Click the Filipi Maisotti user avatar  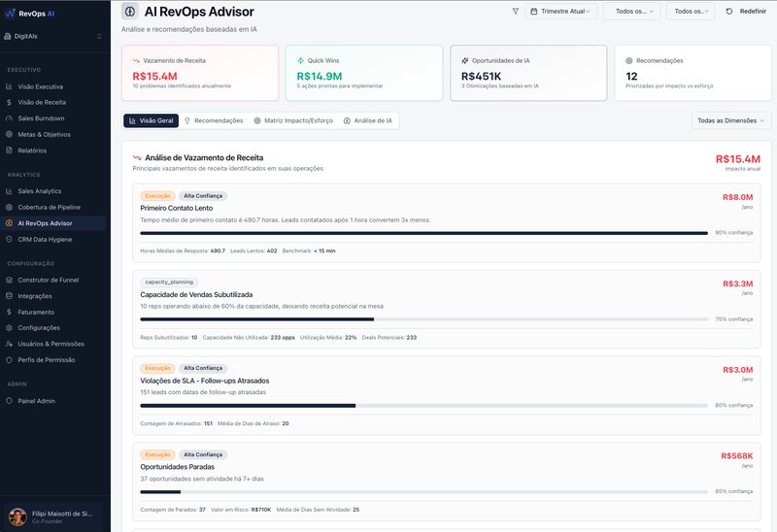click(17, 517)
